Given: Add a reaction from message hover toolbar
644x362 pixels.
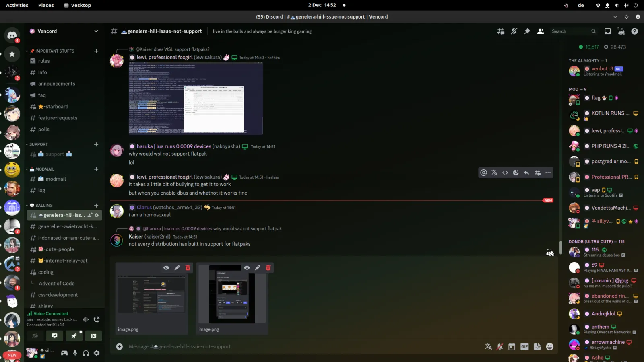Looking at the screenshot, I should [x=516, y=173].
